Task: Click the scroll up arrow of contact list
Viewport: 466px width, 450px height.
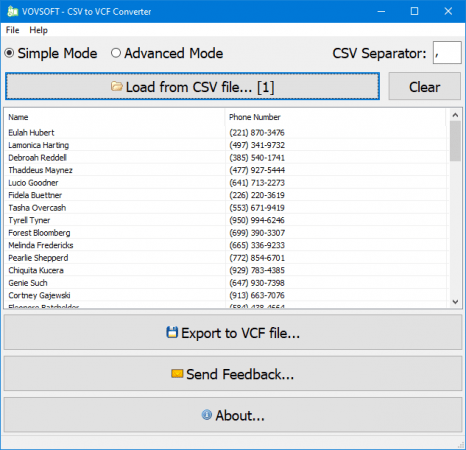Action: (x=455, y=115)
